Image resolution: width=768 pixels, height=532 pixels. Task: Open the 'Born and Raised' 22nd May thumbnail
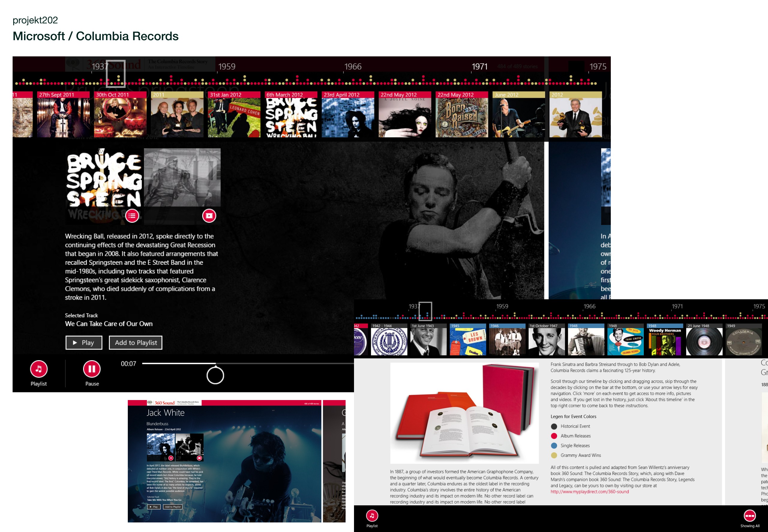coord(462,114)
